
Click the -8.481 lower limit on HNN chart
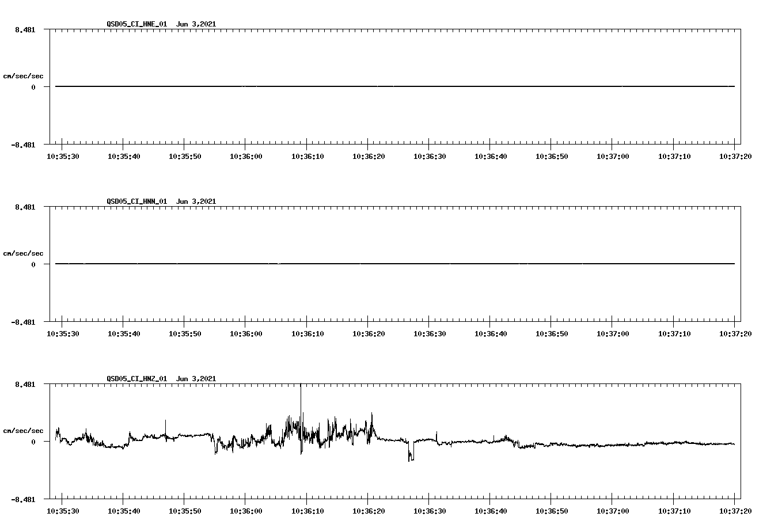pos(23,322)
